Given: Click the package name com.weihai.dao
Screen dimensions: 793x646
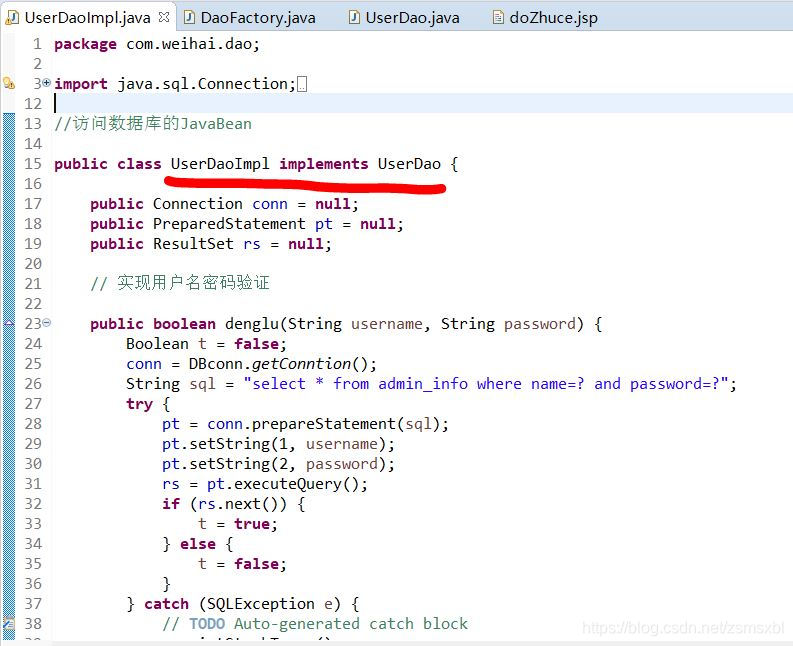Looking at the screenshot, I should [x=189, y=44].
